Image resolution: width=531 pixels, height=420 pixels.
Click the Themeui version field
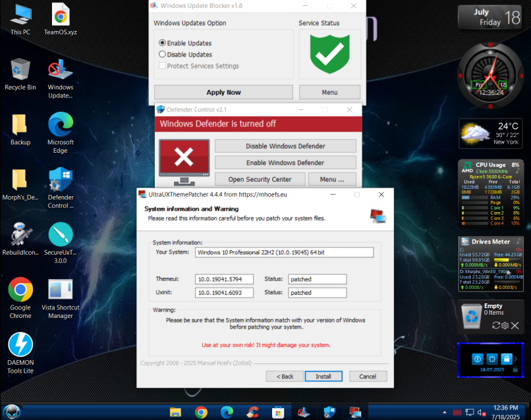224,279
